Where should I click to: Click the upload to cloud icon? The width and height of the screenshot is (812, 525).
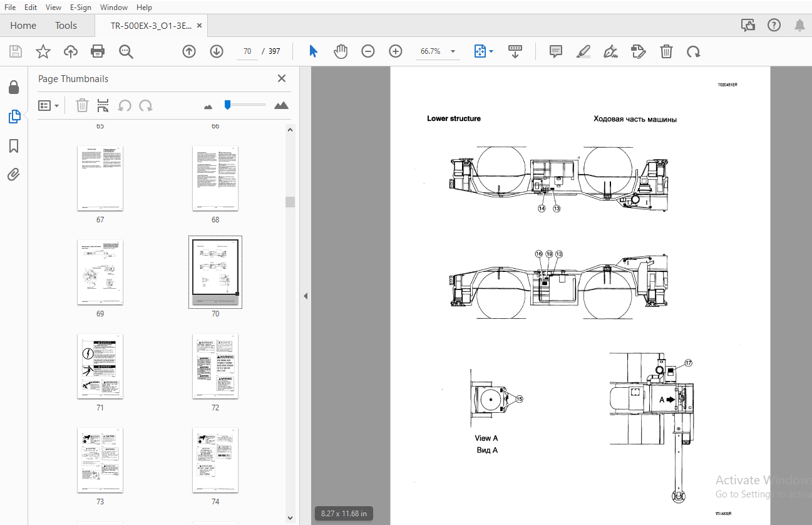tap(70, 51)
